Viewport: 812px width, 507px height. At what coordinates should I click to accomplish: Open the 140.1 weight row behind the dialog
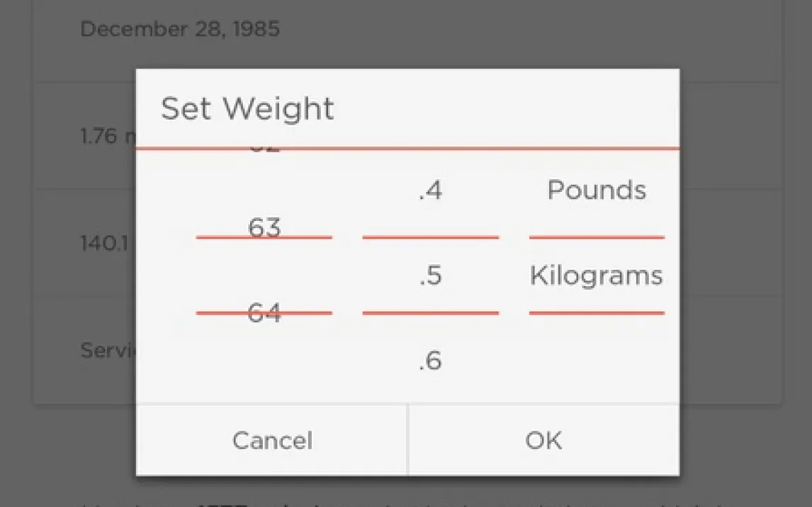104,243
